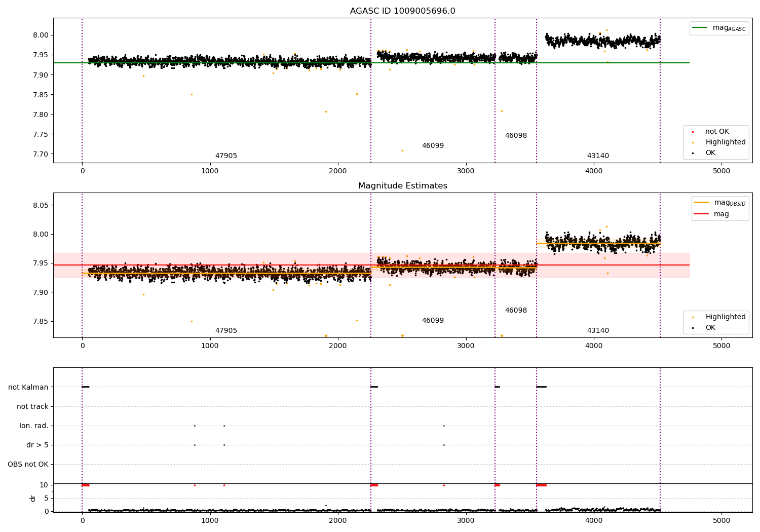Click the "Magnitude Estimates" plot title
The width and height of the screenshot is (760, 532).
(402, 186)
